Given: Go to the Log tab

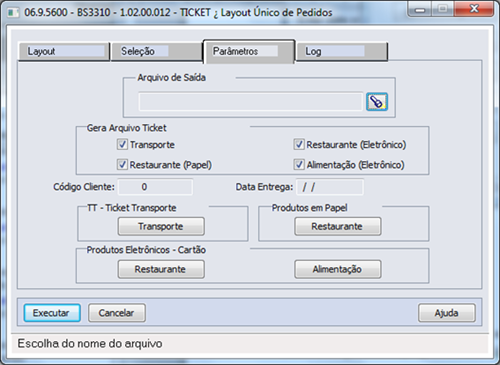Looking at the screenshot, I should [x=342, y=52].
